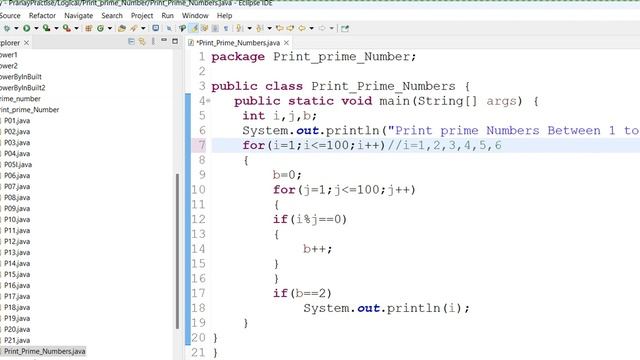Click the Package Explorer vertical scrollbar
Viewport: 640px width, 360px height.
(x=178, y=251)
